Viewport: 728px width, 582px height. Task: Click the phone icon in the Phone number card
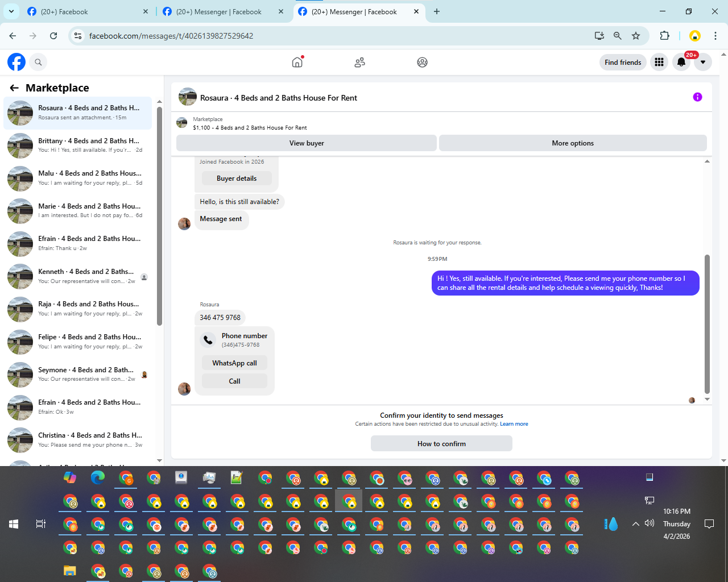coord(208,340)
